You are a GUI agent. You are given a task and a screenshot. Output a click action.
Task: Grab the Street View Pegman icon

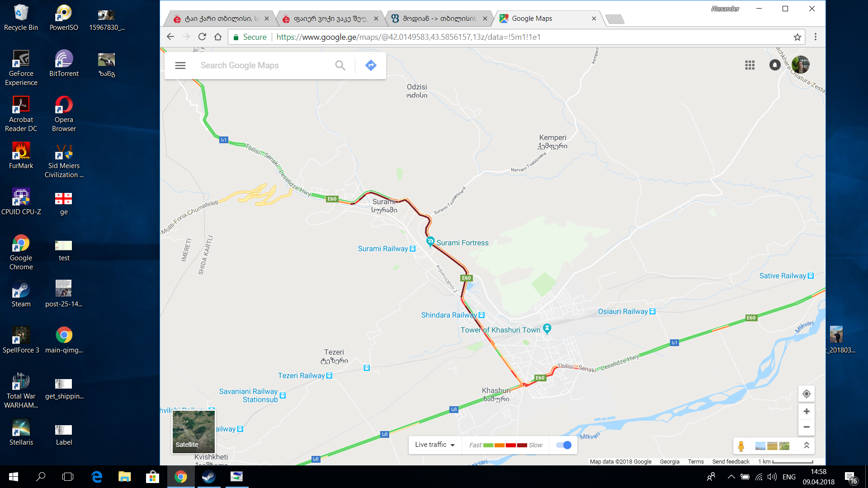(x=741, y=446)
